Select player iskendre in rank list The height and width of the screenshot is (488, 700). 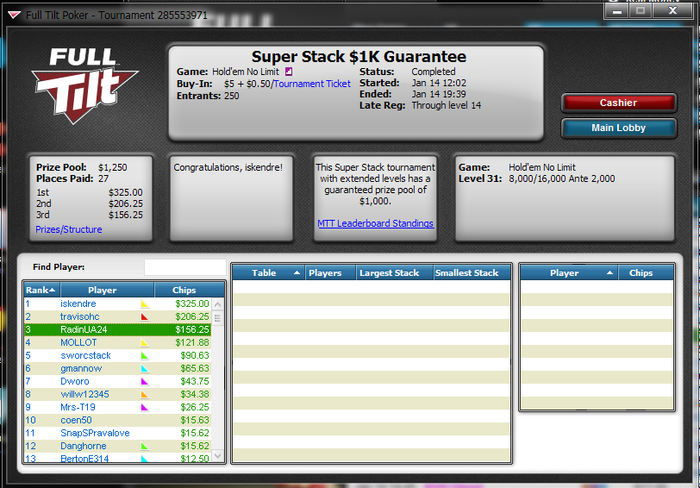pyautogui.click(x=118, y=304)
